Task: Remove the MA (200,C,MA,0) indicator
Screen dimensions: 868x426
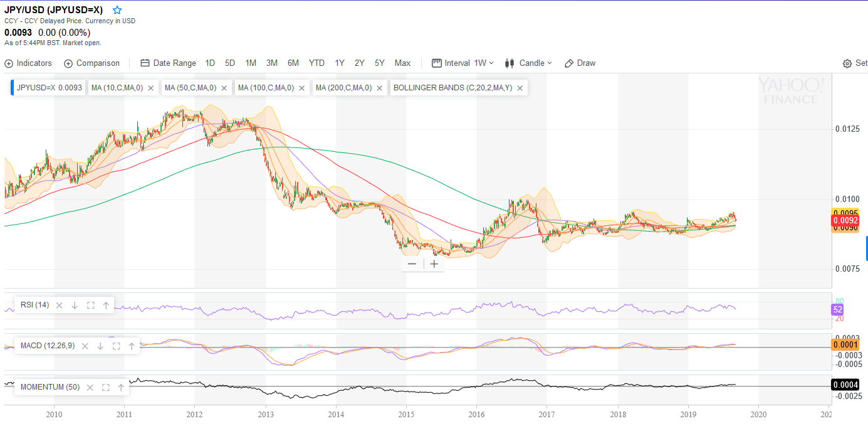Action: [379, 88]
